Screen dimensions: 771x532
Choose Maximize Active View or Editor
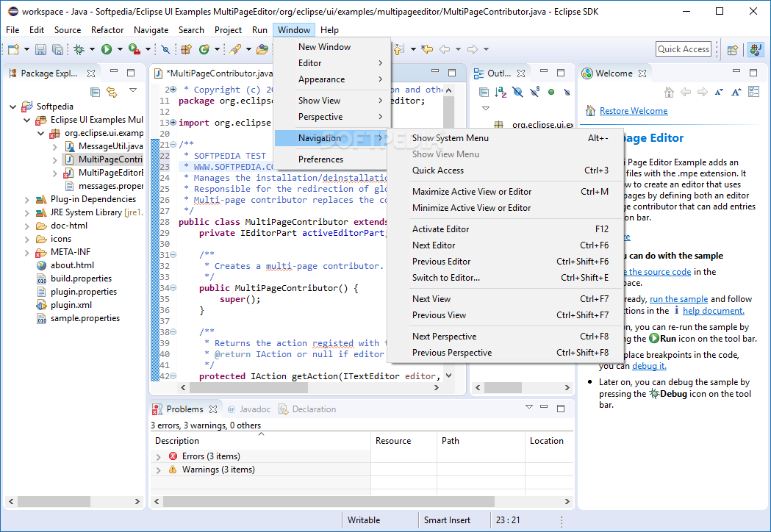(x=510, y=192)
